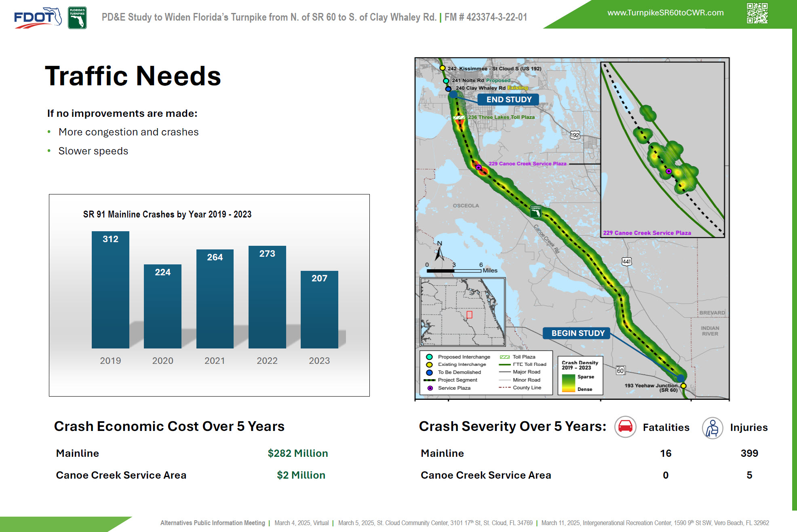797x532 pixels.
Task: Click the 2019 bar showing 312 crashes
Action: [110, 290]
